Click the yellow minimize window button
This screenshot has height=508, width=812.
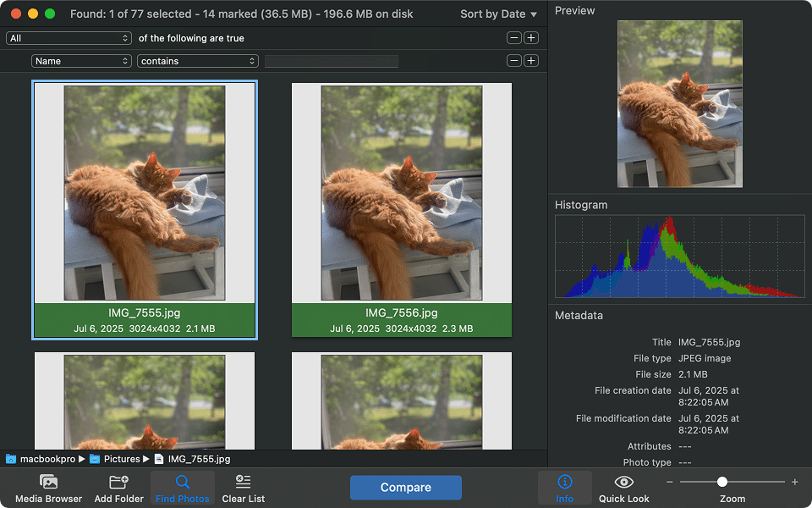(33, 14)
